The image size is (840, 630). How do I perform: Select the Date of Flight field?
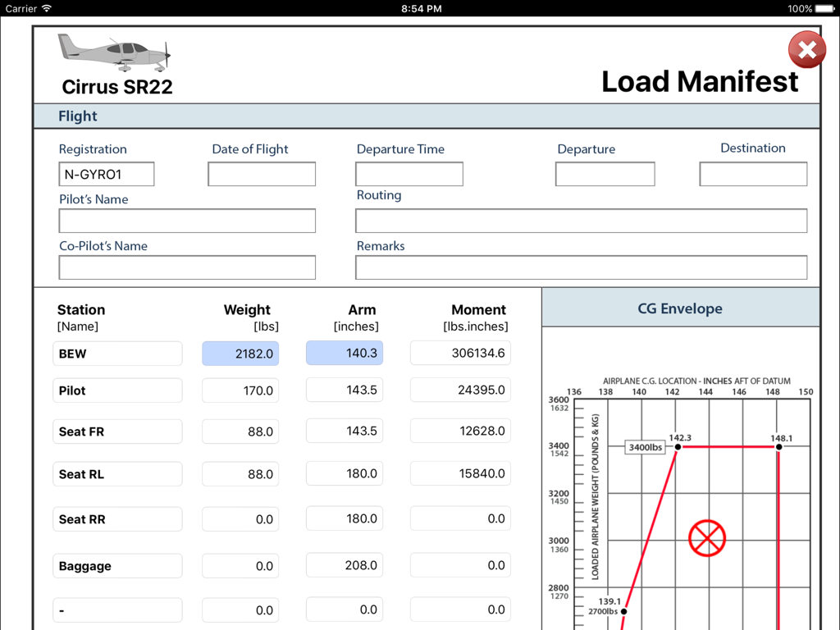click(261, 174)
